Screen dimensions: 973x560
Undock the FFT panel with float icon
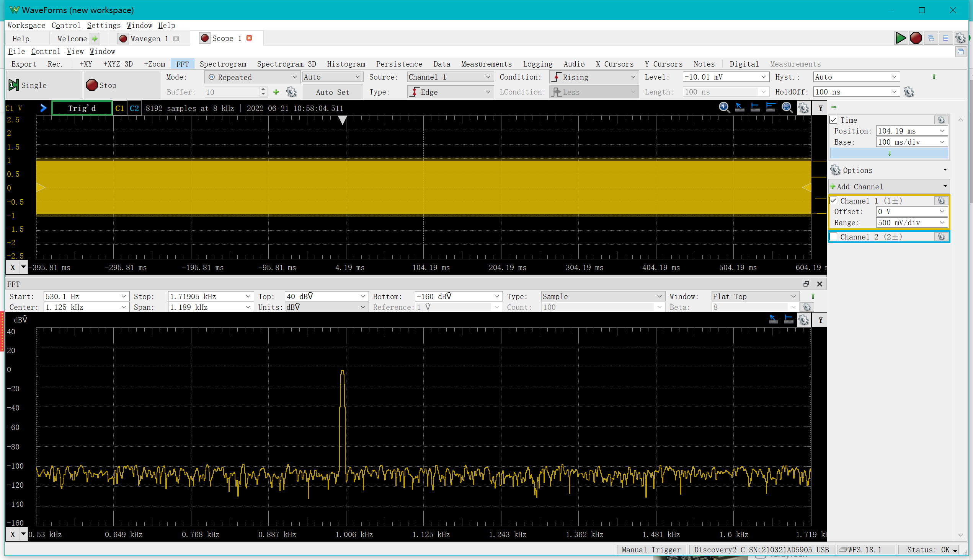coord(806,284)
